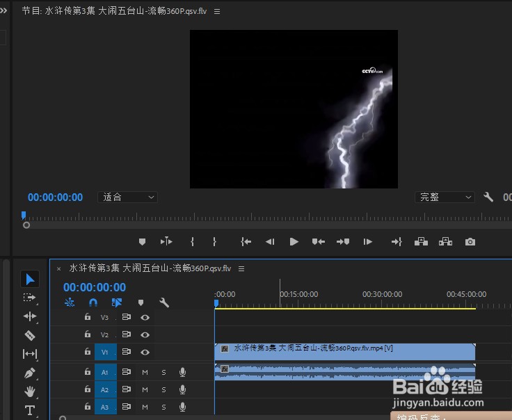Screen dimensions: 512x420
Task: Toggle V1 track output eye
Action: click(x=145, y=352)
